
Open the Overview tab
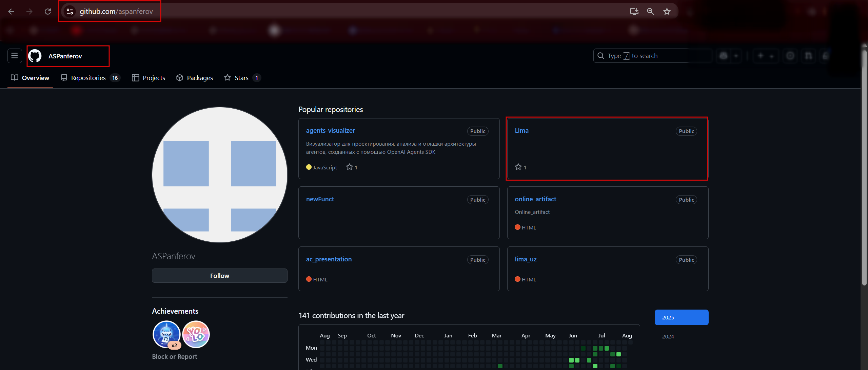[30, 78]
